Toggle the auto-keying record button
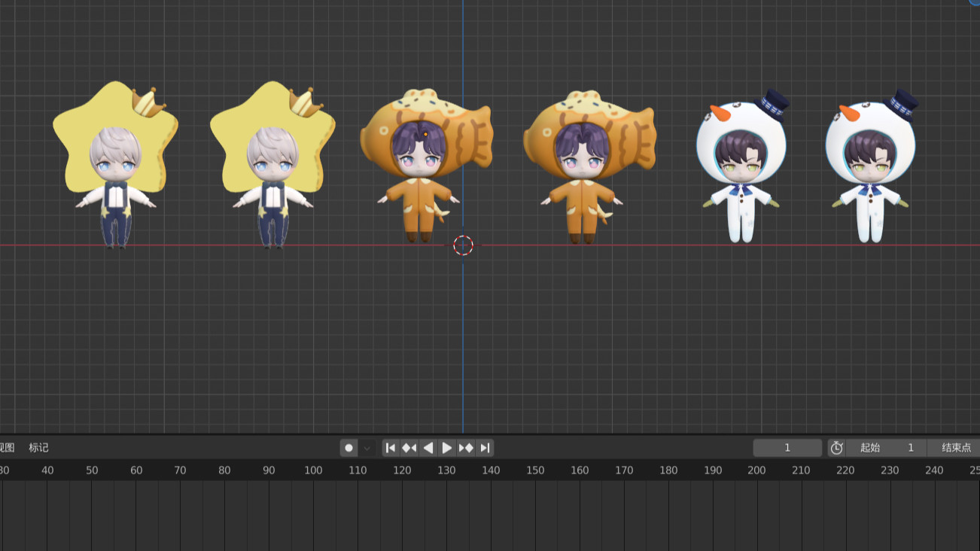The width and height of the screenshot is (980, 551). coord(348,448)
